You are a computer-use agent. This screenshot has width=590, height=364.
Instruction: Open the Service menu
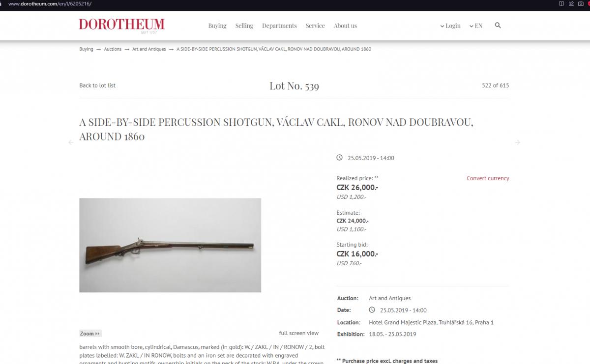click(x=315, y=26)
